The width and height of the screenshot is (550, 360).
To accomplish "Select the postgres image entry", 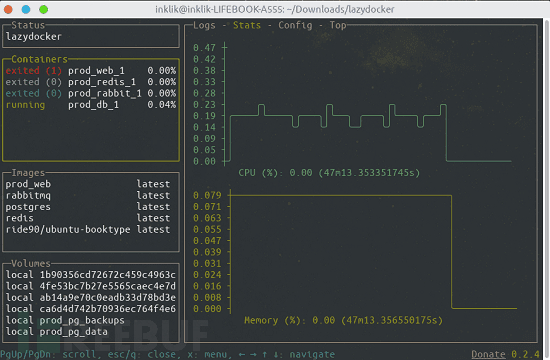I will click(x=88, y=207).
